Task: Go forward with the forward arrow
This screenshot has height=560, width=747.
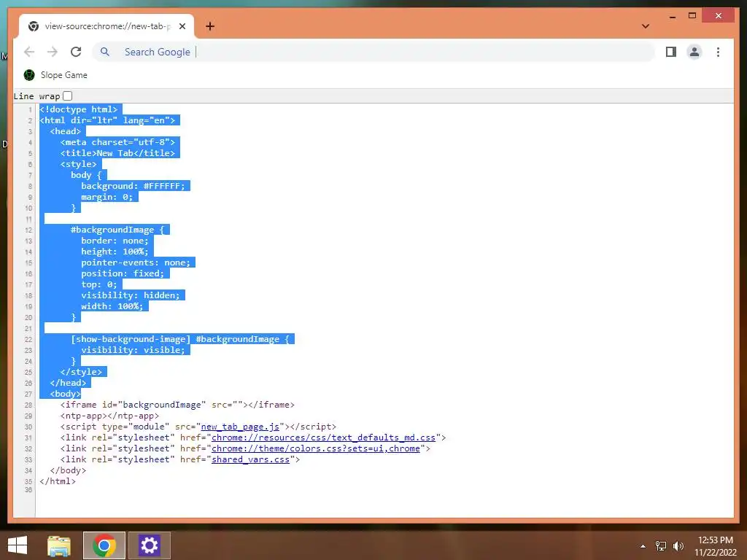Action: click(x=53, y=52)
